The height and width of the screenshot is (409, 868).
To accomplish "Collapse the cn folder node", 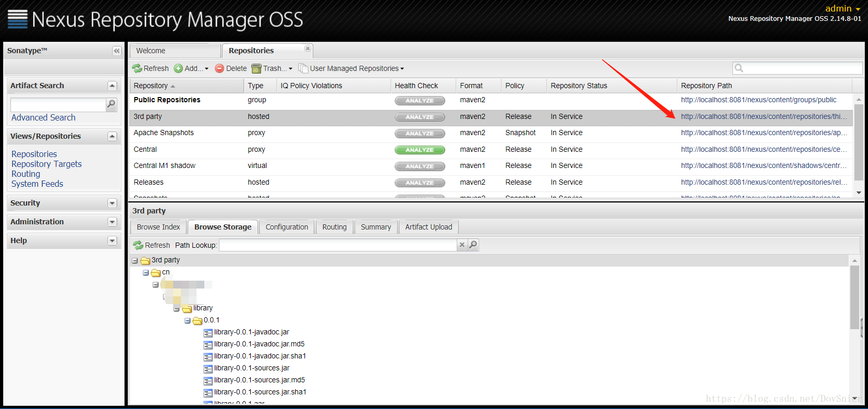I will pyautogui.click(x=146, y=272).
